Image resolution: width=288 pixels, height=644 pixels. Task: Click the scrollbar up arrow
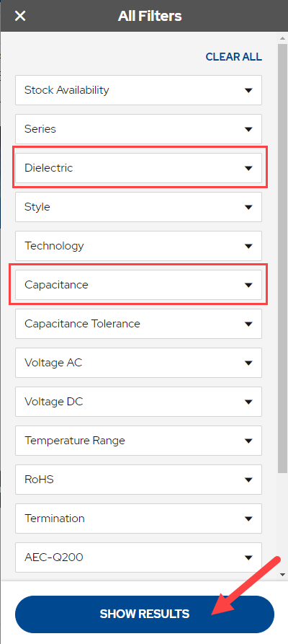tap(282, 38)
